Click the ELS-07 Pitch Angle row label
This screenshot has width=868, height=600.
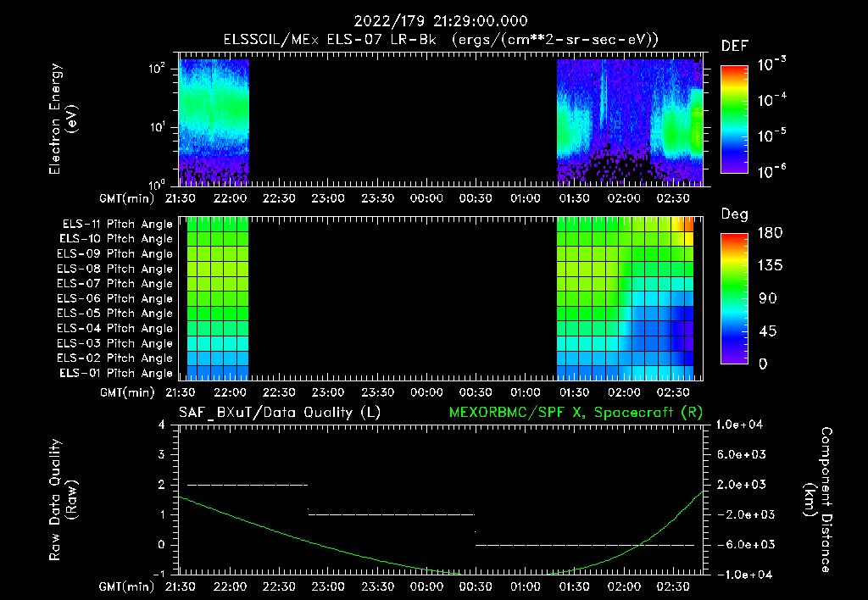(x=115, y=283)
